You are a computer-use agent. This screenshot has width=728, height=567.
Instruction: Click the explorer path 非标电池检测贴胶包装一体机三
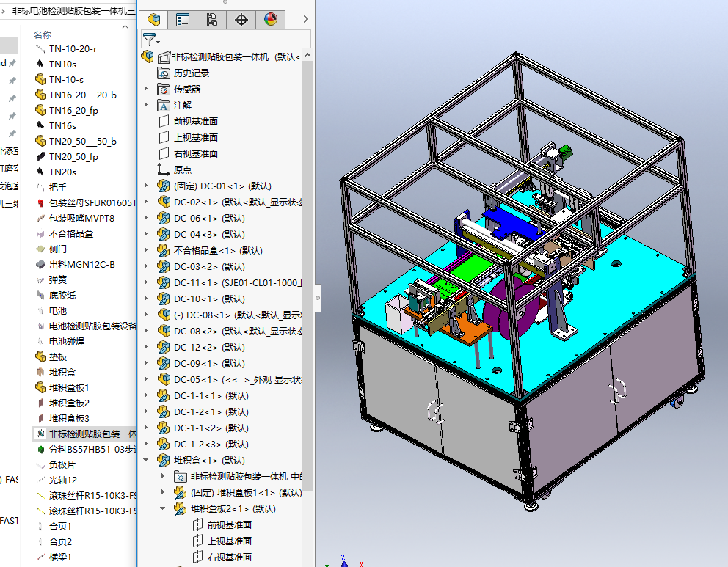pos(74,11)
